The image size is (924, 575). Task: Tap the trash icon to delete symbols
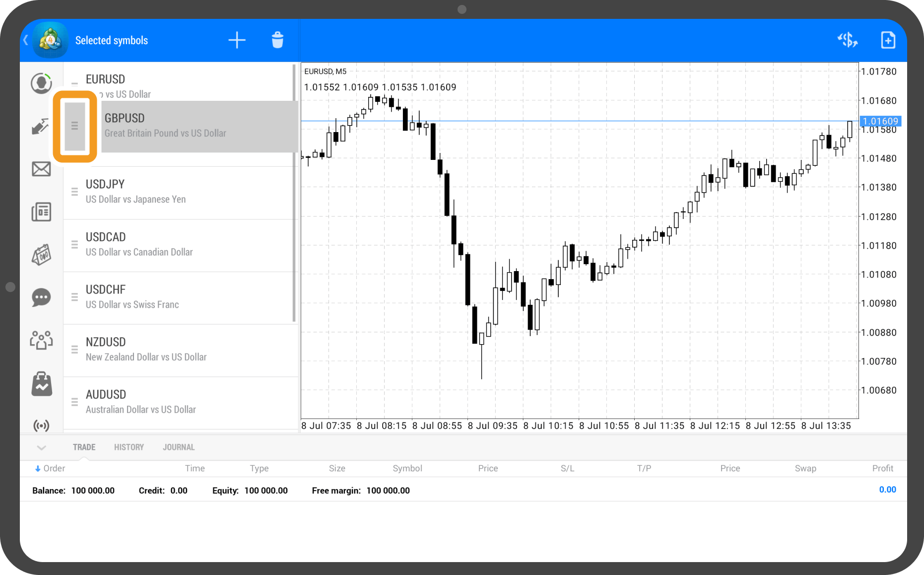click(277, 40)
